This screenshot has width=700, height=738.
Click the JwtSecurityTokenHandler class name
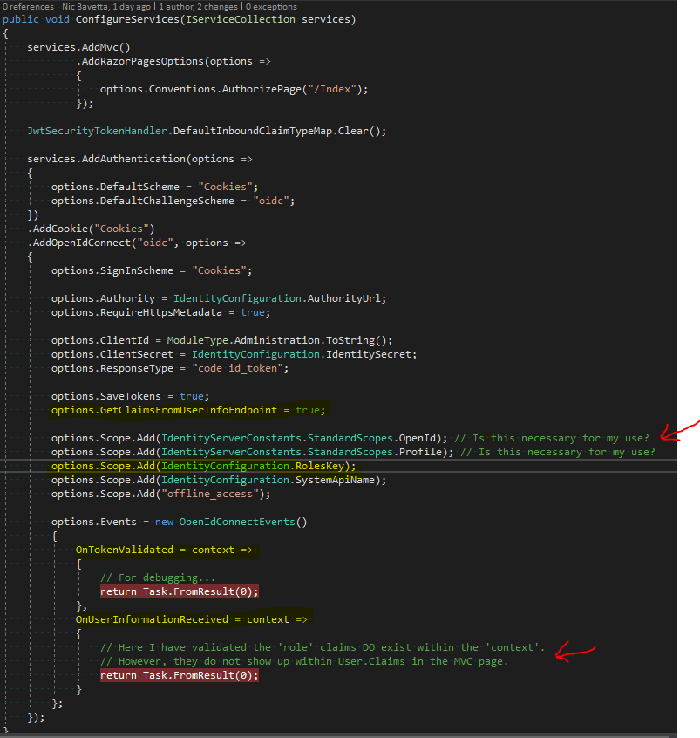click(97, 131)
